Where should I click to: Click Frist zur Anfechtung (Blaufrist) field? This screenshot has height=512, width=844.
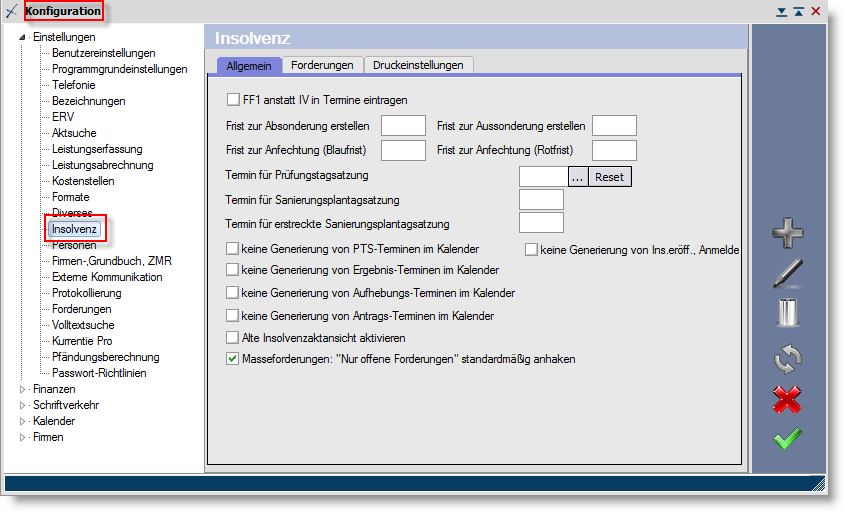(x=403, y=150)
